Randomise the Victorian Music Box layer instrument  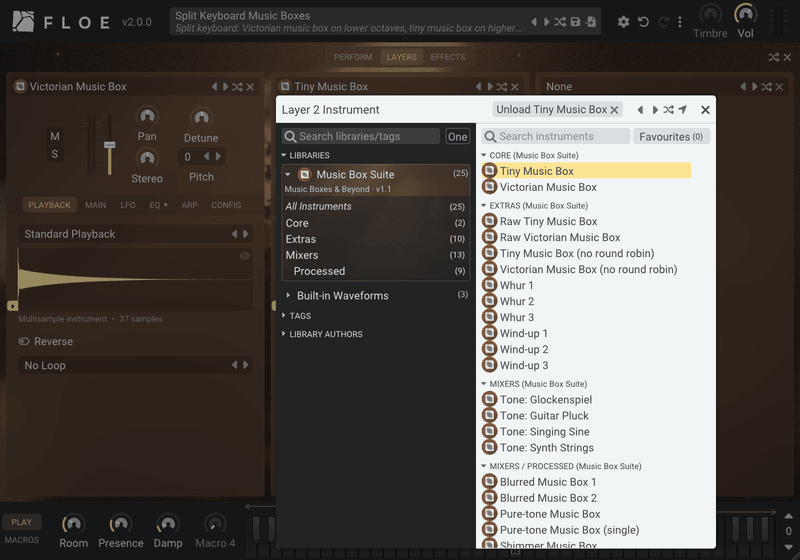[x=237, y=87]
